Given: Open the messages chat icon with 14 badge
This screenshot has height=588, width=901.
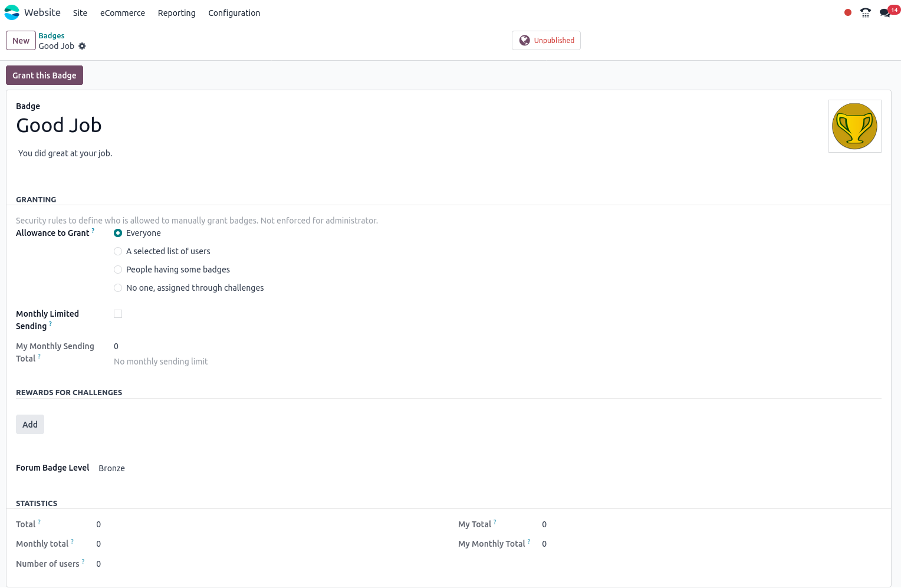Looking at the screenshot, I should pyautogui.click(x=884, y=12).
